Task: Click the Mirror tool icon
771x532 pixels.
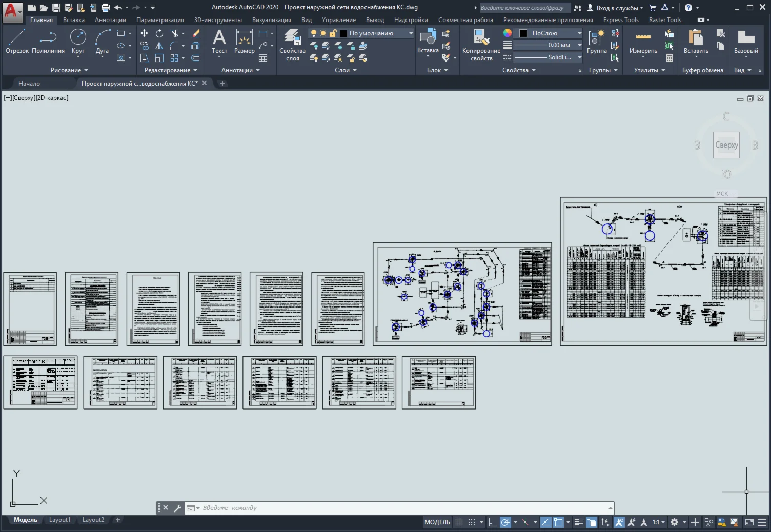Action: [159, 46]
